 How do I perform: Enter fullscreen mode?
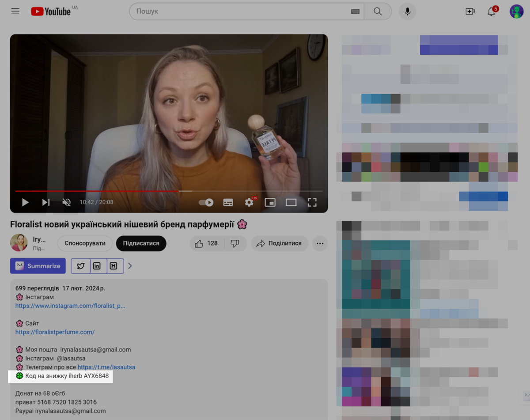[312, 202]
